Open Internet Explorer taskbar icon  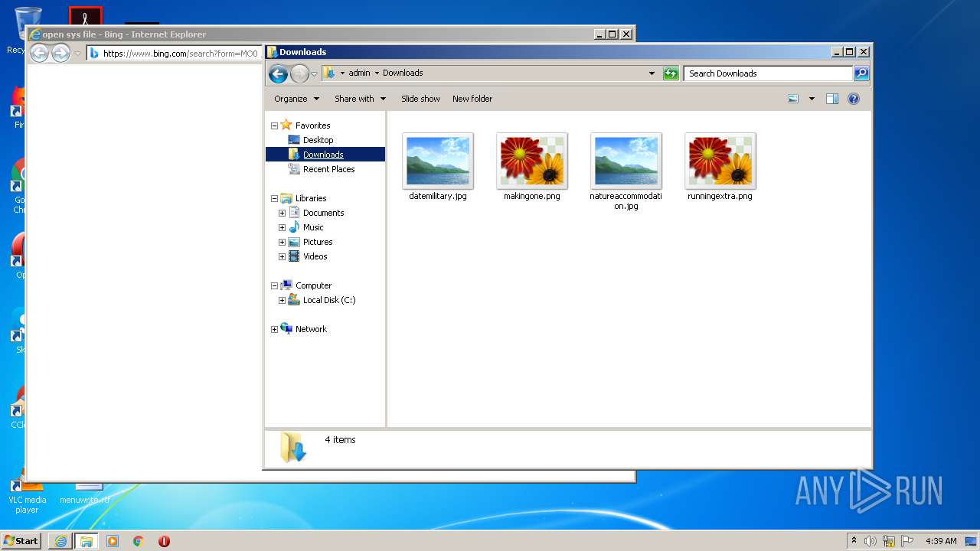point(60,541)
